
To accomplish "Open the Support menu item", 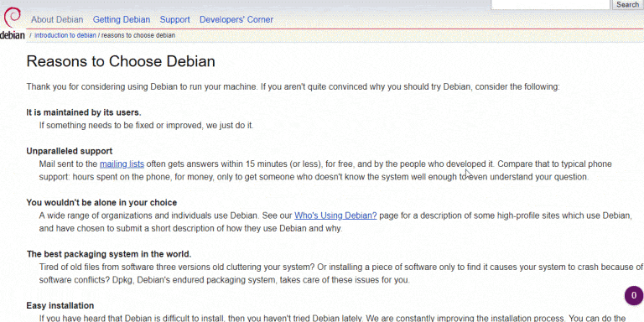I will (175, 20).
